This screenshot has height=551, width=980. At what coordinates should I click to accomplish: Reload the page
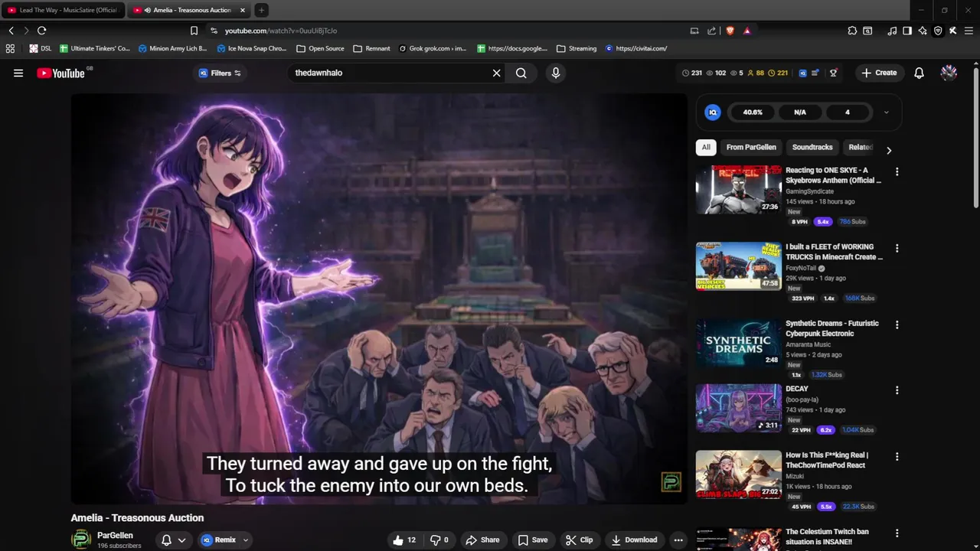tap(41, 31)
